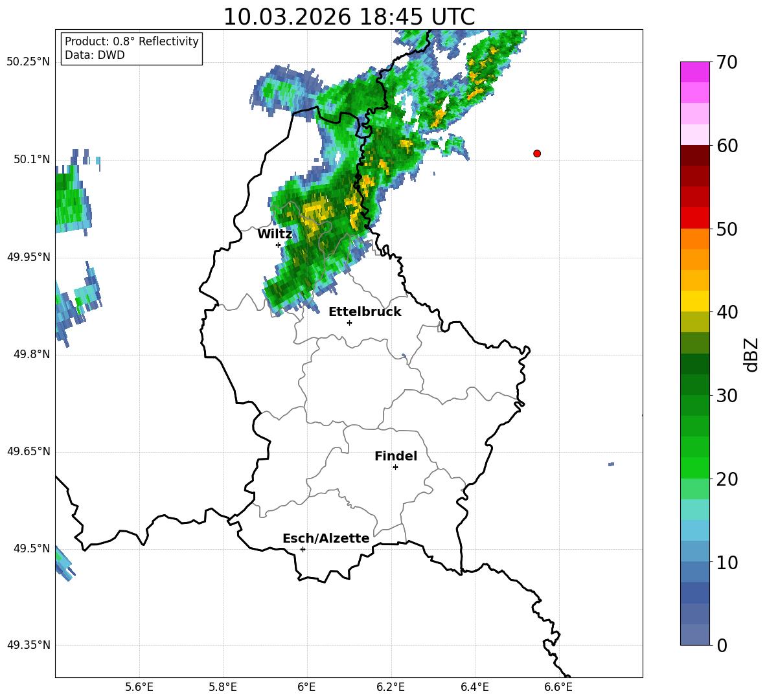767x700 pixels.
Task: Click the latitude label 49.95°N
Action: (29, 257)
